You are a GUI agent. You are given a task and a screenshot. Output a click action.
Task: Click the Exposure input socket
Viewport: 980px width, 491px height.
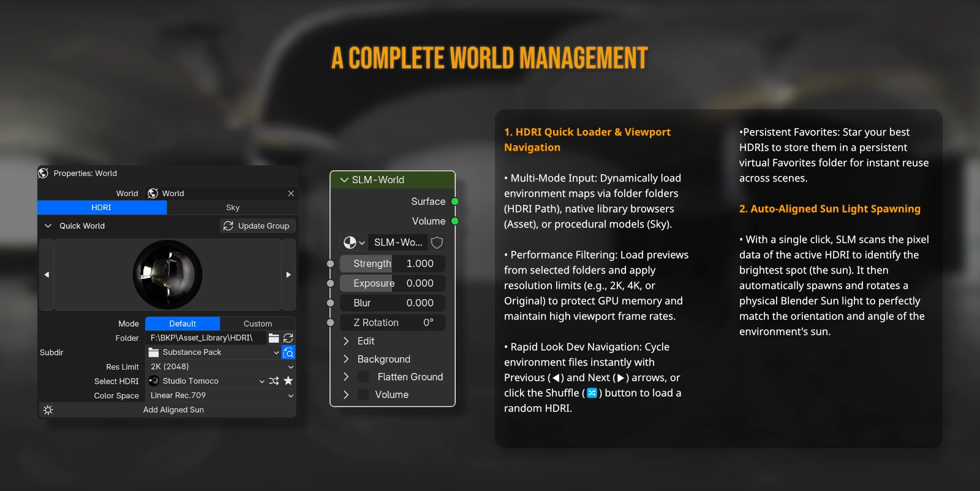331,283
